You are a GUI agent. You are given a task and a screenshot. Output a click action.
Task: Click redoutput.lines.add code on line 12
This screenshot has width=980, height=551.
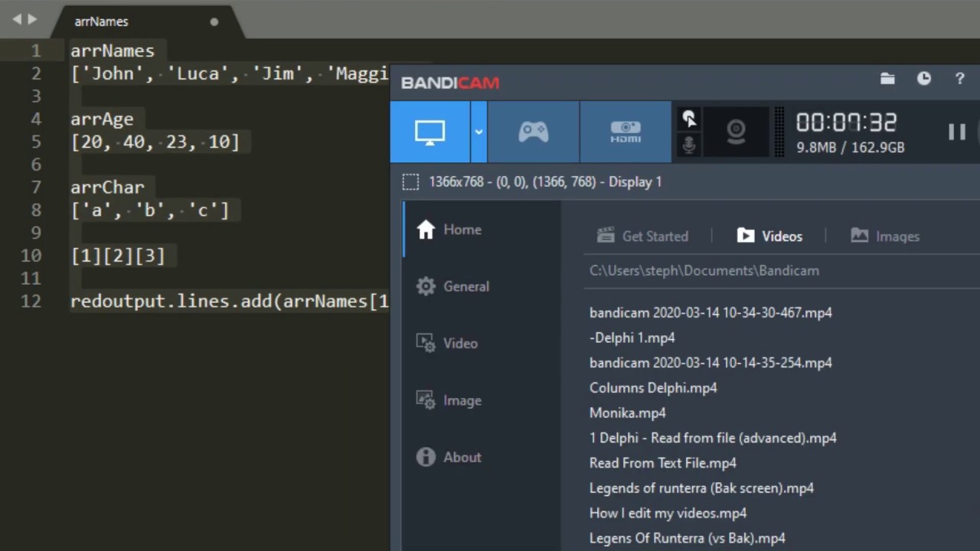coord(230,302)
